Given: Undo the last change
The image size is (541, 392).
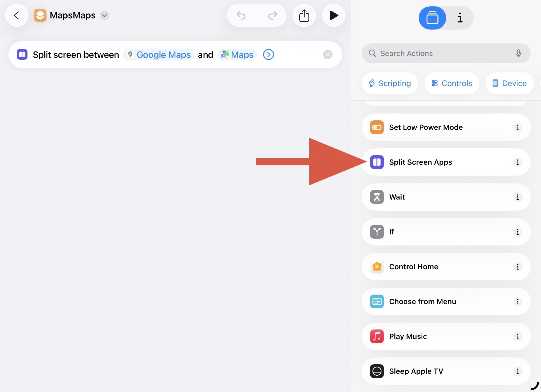Looking at the screenshot, I should [x=241, y=15].
